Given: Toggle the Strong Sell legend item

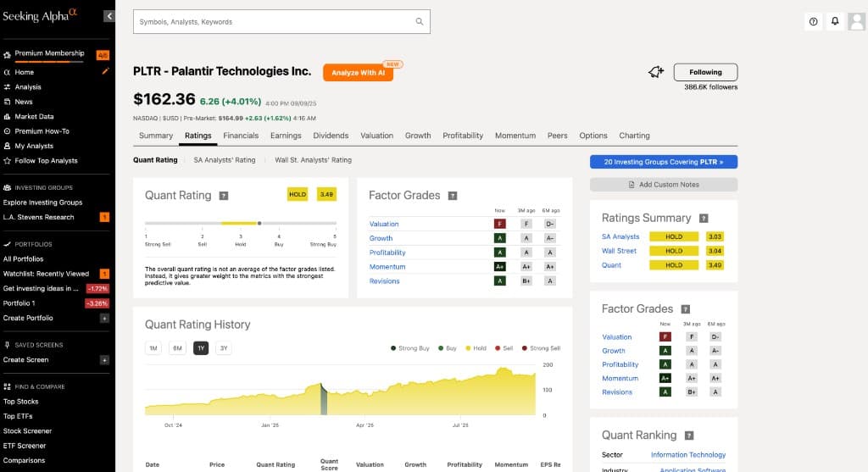Looking at the screenshot, I should [541, 348].
